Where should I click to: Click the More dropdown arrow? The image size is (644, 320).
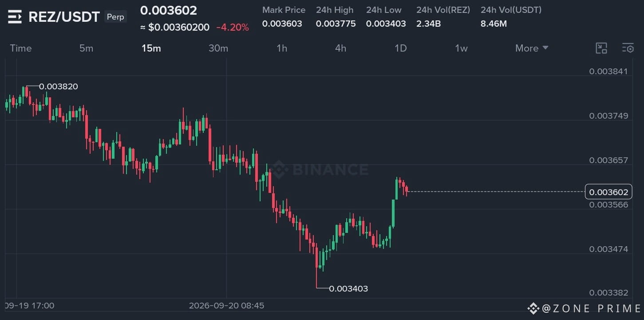coord(545,48)
